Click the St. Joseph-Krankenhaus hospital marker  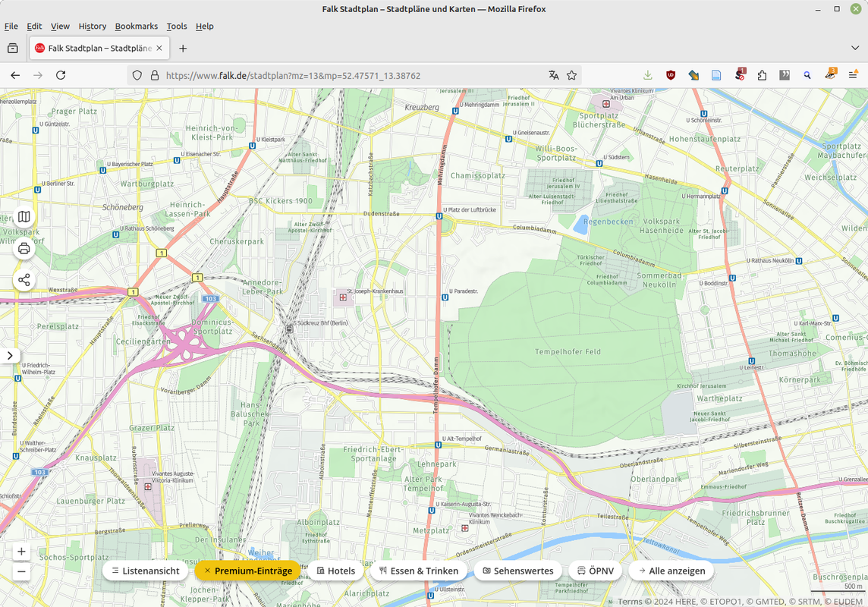click(343, 297)
